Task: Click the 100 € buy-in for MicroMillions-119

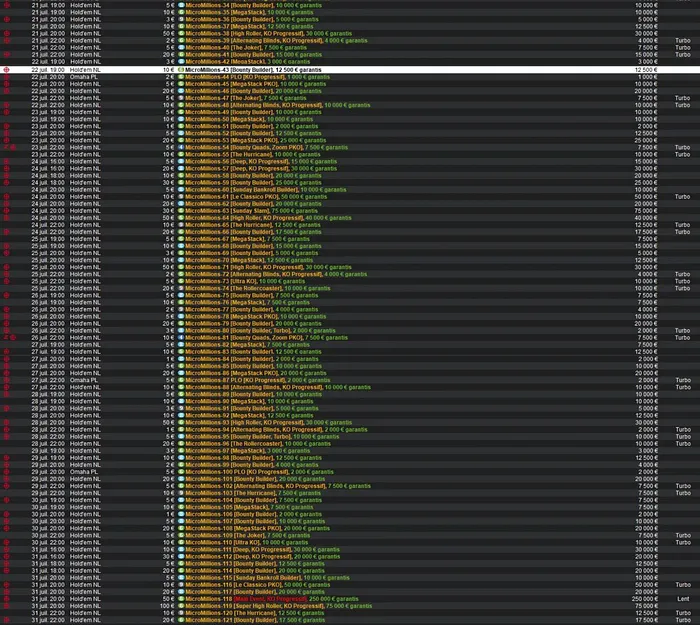Action: (x=166, y=606)
